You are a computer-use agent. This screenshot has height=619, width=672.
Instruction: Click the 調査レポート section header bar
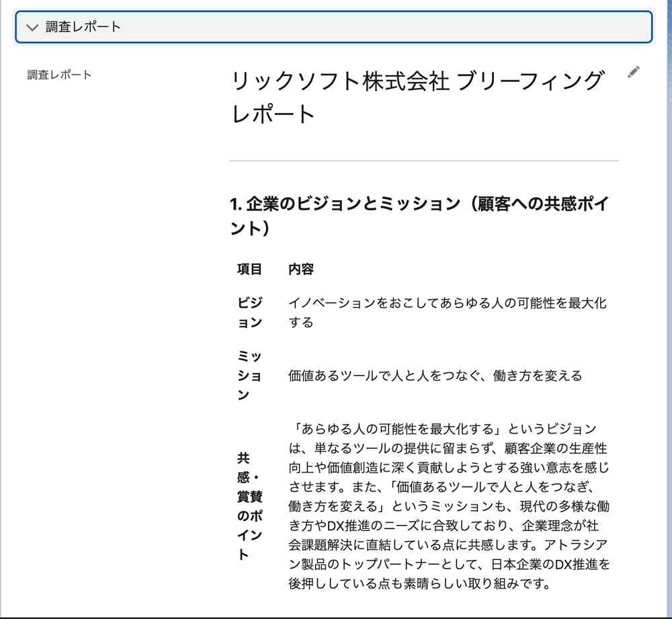(334, 27)
